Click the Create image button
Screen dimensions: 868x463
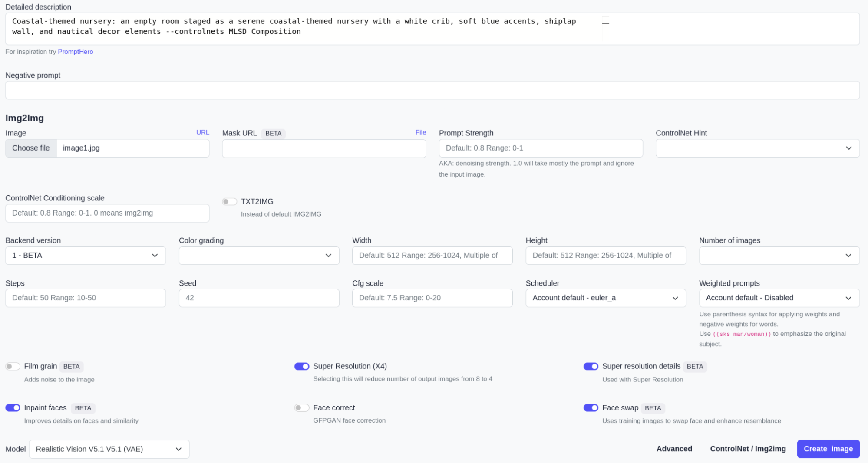pos(828,449)
